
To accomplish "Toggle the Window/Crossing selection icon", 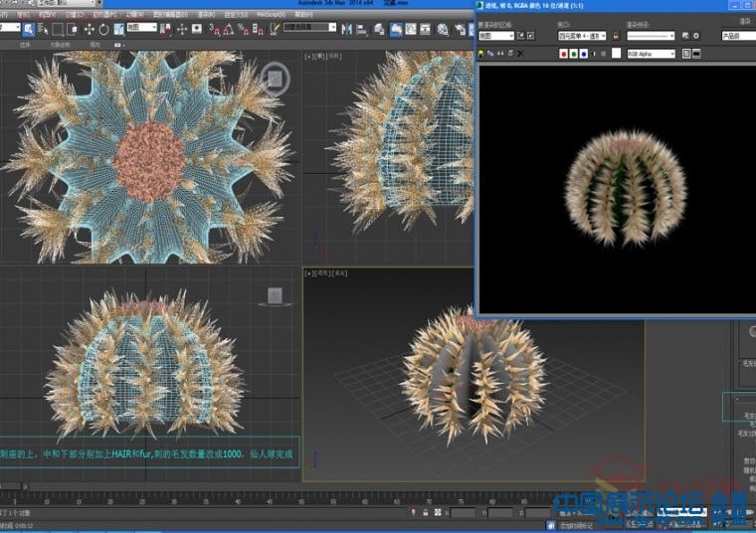I will [x=73, y=30].
